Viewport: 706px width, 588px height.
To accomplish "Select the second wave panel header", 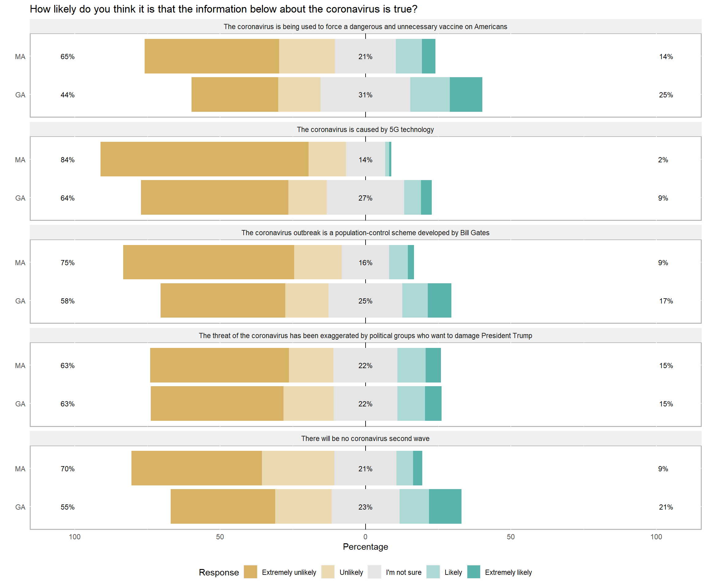I will coord(365,439).
